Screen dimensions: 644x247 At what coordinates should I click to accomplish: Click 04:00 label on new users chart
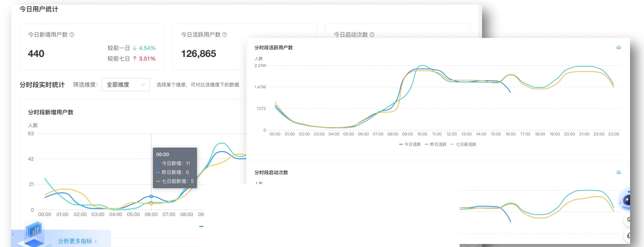point(116,215)
